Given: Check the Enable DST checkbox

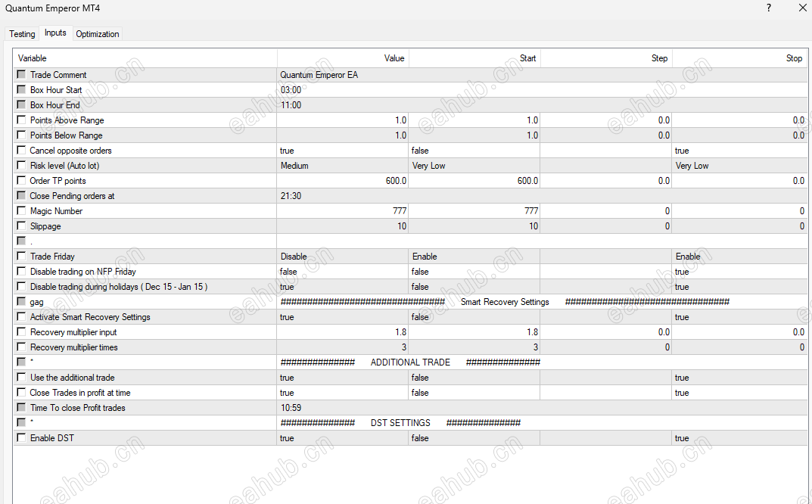Looking at the screenshot, I should 21,437.
